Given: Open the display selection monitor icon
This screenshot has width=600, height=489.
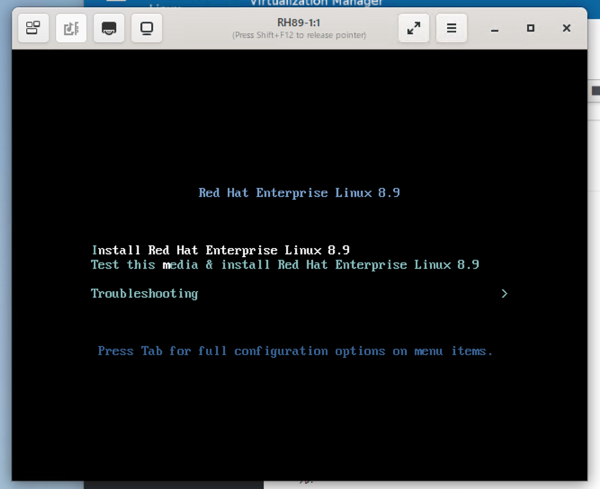Looking at the screenshot, I should [x=147, y=28].
